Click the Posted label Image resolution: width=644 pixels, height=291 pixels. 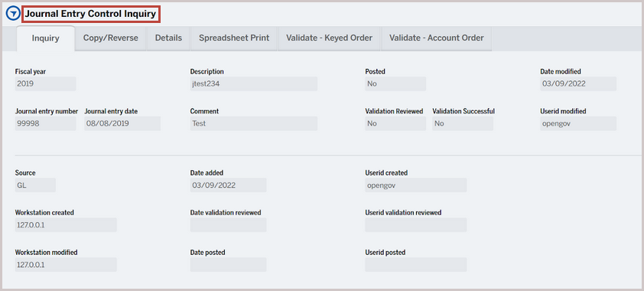click(375, 71)
